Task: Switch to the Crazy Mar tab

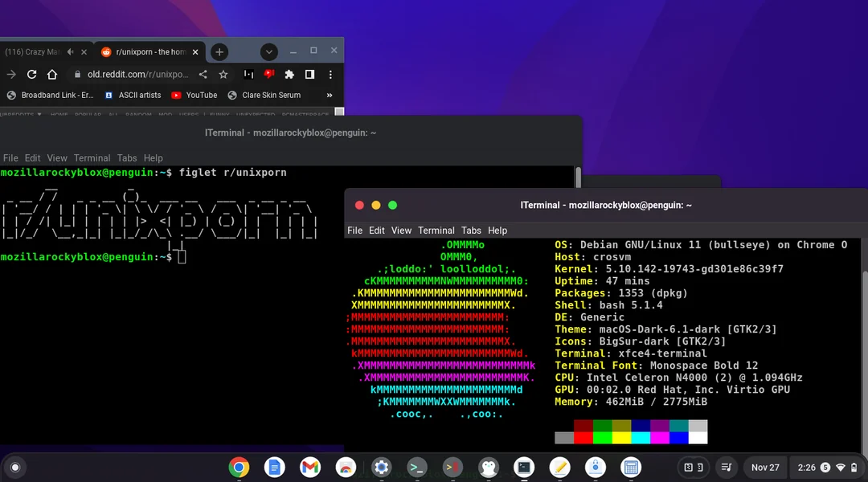Action: point(32,51)
